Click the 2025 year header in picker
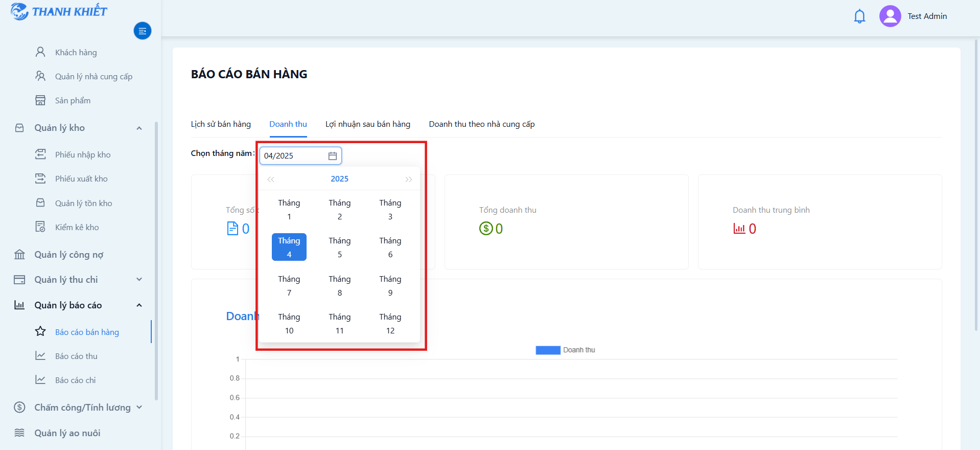Screen dimensions: 980x450 click(340, 179)
